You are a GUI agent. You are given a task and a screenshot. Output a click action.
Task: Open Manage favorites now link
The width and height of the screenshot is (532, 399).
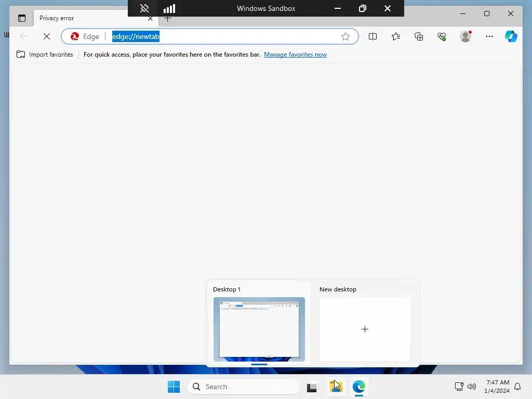(295, 54)
